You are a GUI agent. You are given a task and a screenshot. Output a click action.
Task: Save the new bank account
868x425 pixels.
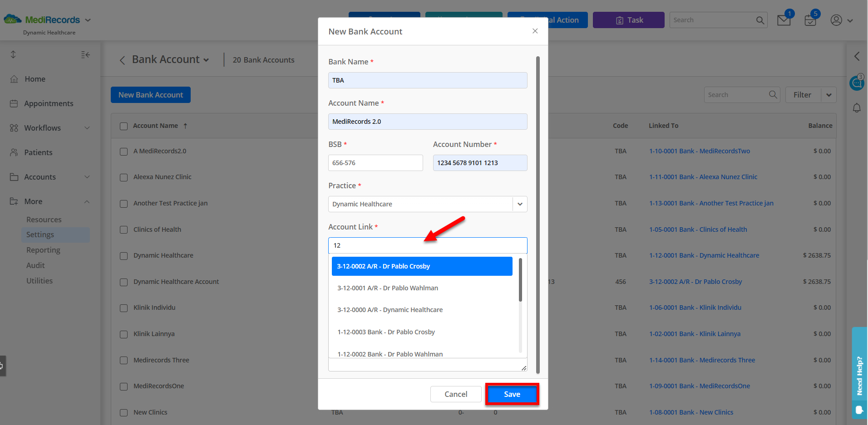tap(512, 394)
